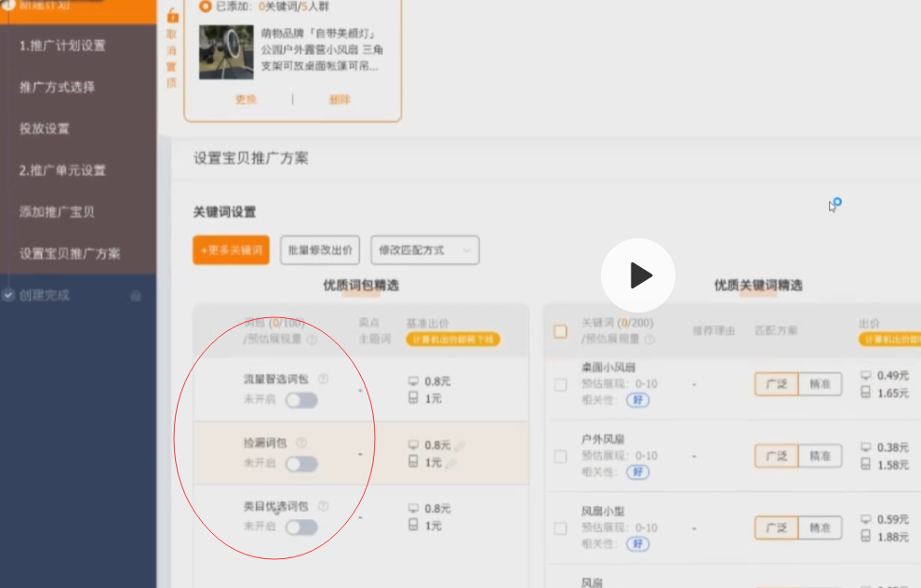This screenshot has width=921, height=588.
Task: Go to 推广方式选择 in the sidebar
Action: point(58,87)
